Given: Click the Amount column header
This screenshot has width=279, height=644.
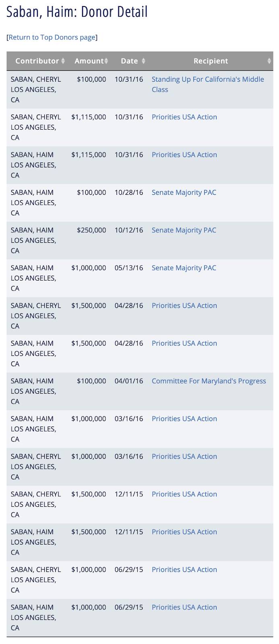Looking at the screenshot, I should click(x=89, y=61).
